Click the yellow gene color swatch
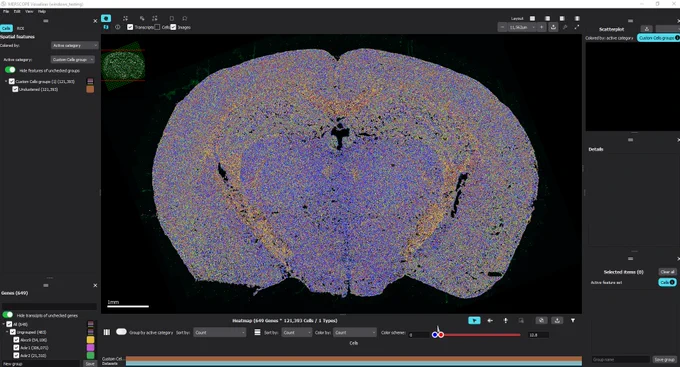 pos(90,340)
